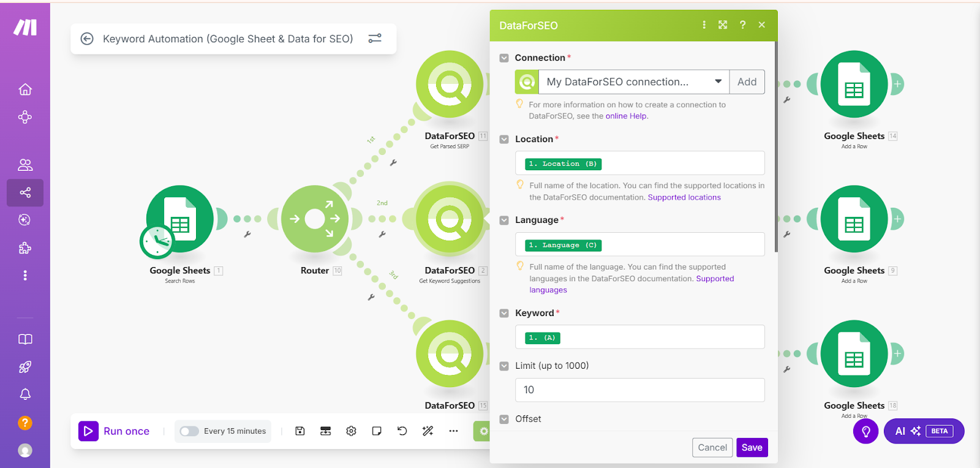The height and width of the screenshot is (468, 980).
Task: Open the Resource hub book icon
Action: [25, 339]
